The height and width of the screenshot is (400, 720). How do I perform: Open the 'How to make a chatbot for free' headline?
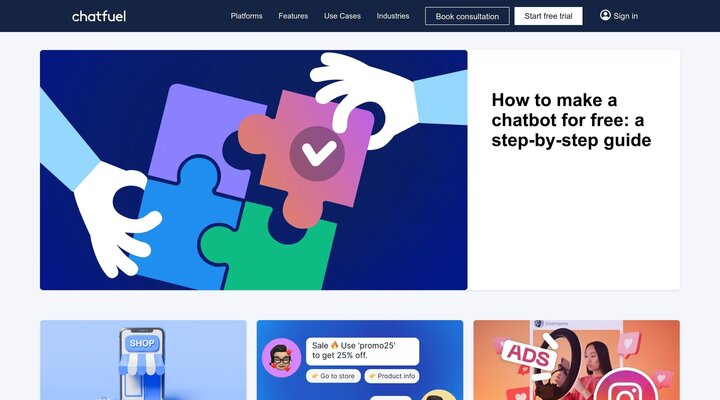point(571,120)
